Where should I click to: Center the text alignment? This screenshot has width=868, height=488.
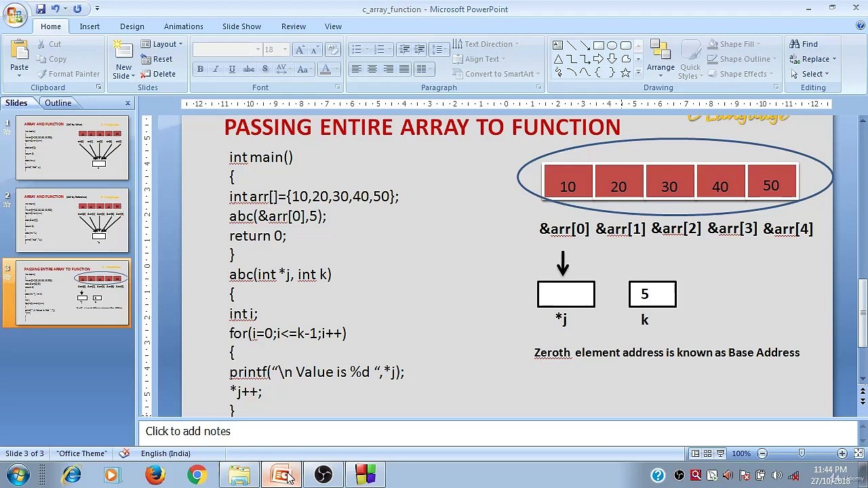[372, 69]
